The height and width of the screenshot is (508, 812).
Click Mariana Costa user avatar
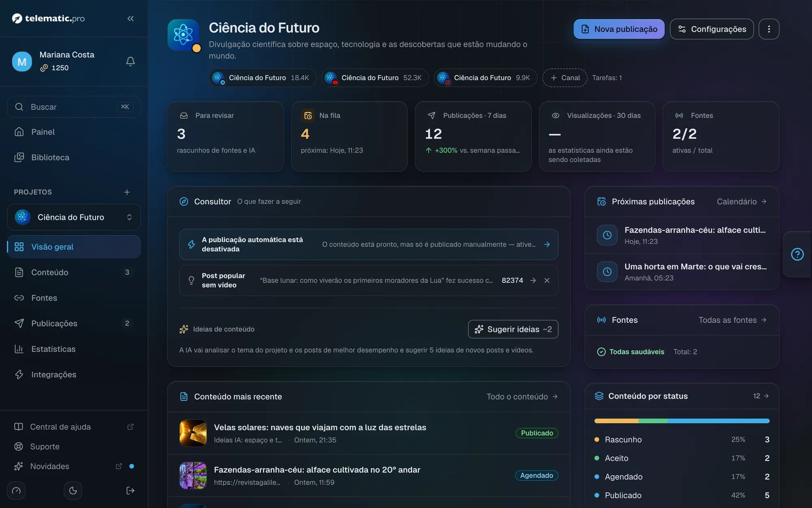(22, 61)
